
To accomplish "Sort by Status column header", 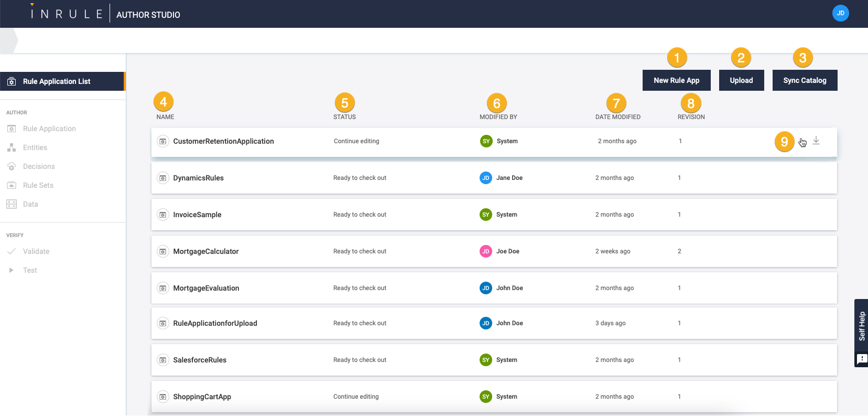I will point(344,117).
